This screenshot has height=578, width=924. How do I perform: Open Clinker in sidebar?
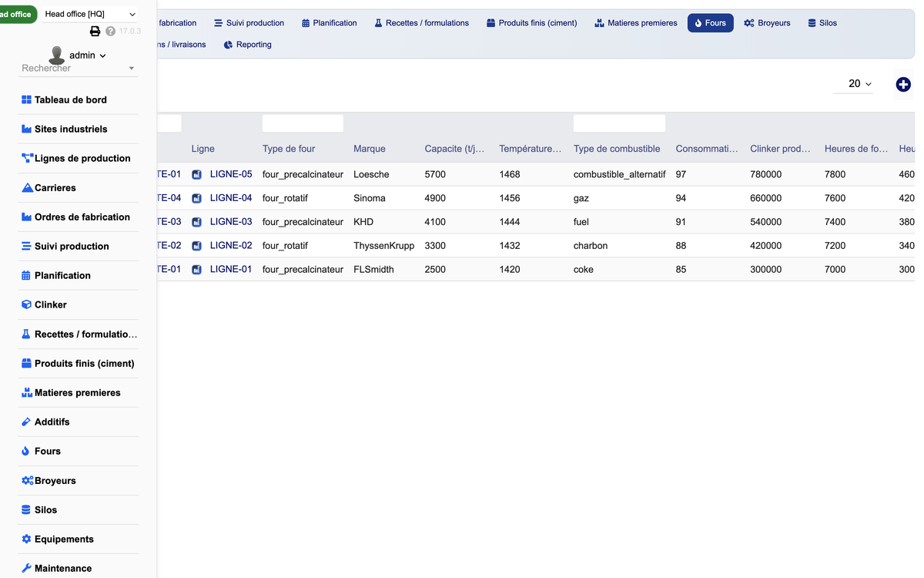coord(79,304)
